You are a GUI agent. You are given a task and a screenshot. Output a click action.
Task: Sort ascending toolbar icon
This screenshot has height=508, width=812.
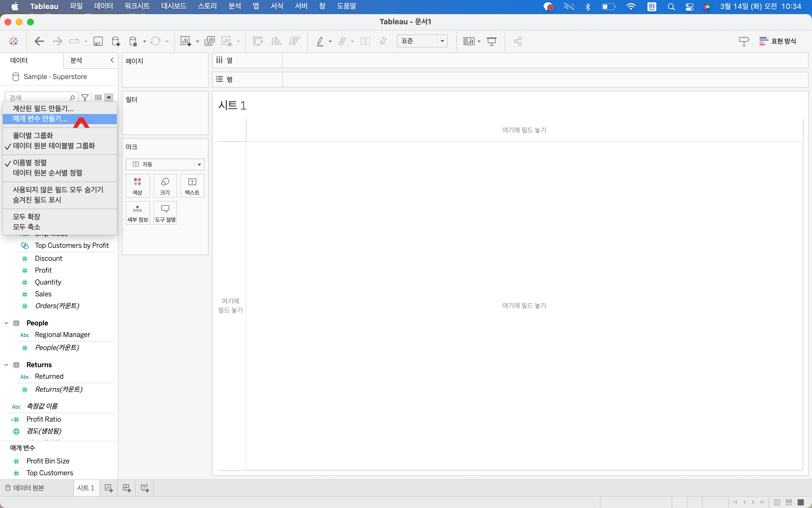point(276,41)
